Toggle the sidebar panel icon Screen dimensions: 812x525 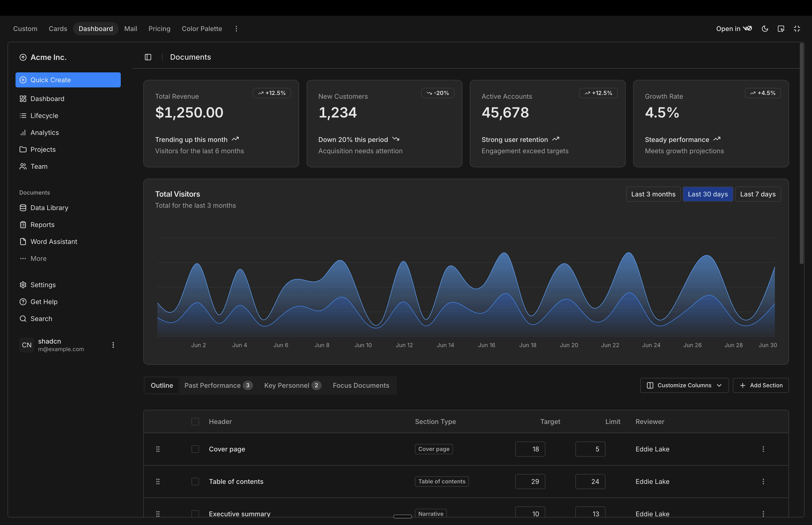click(x=148, y=57)
